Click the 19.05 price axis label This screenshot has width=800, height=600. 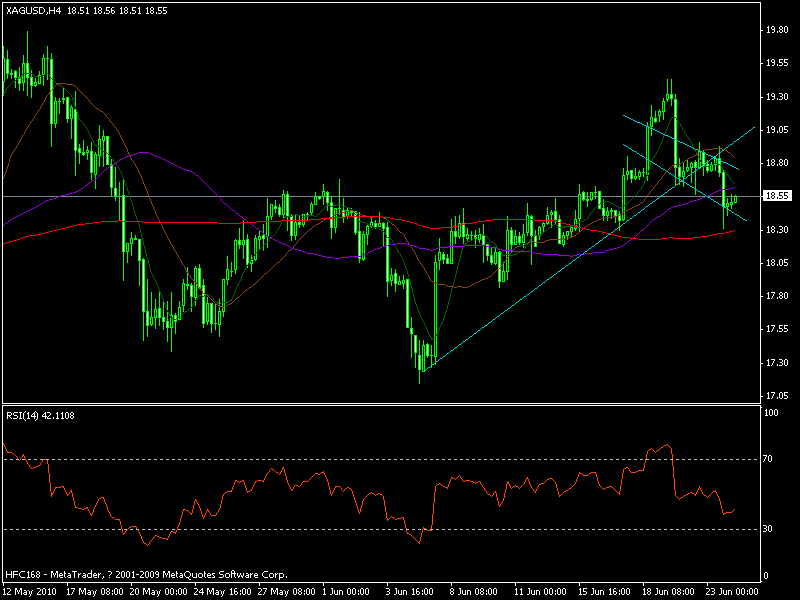coord(777,130)
